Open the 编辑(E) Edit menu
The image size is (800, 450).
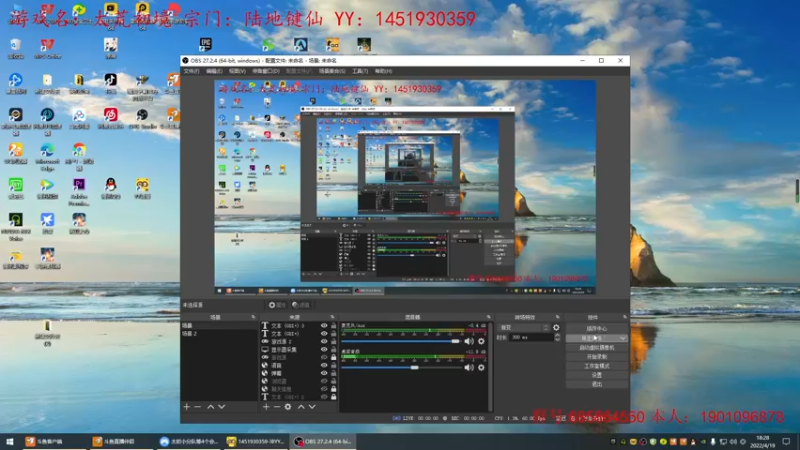214,71
